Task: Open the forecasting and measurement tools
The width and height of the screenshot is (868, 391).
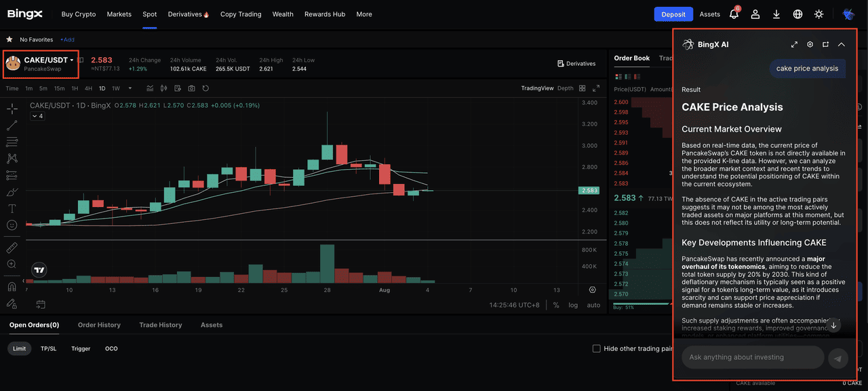Action: pos(12,175)
